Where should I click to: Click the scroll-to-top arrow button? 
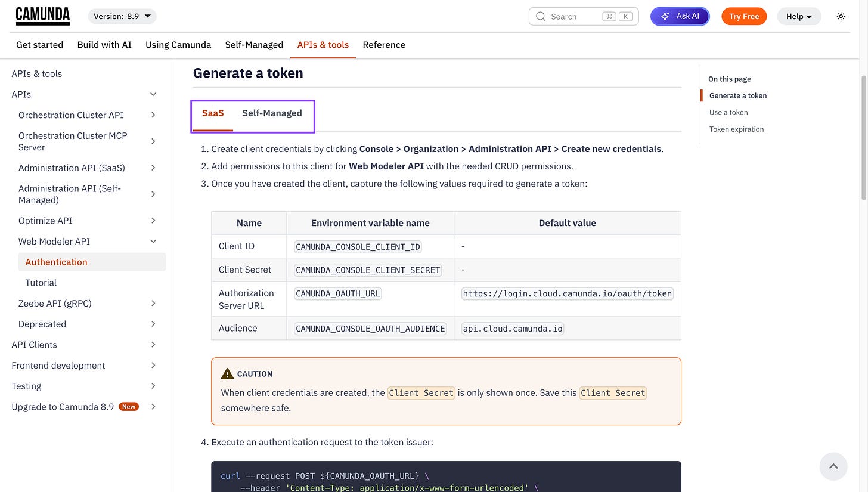(x=833, y=466)
